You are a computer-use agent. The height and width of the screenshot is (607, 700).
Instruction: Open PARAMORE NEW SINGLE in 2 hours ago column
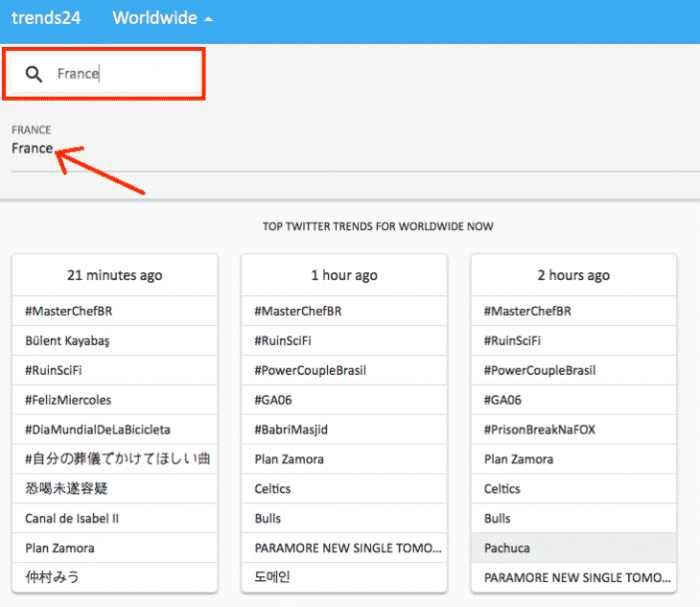[577, 577]
